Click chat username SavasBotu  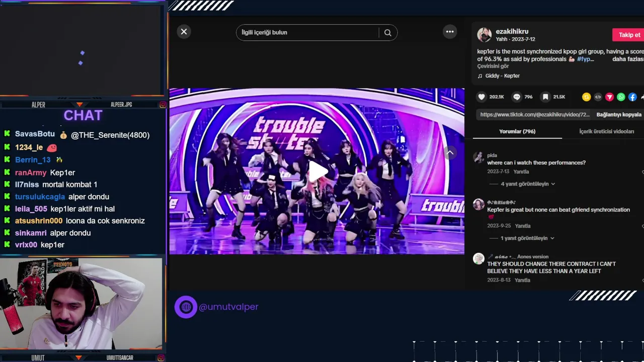pos(35,134)
